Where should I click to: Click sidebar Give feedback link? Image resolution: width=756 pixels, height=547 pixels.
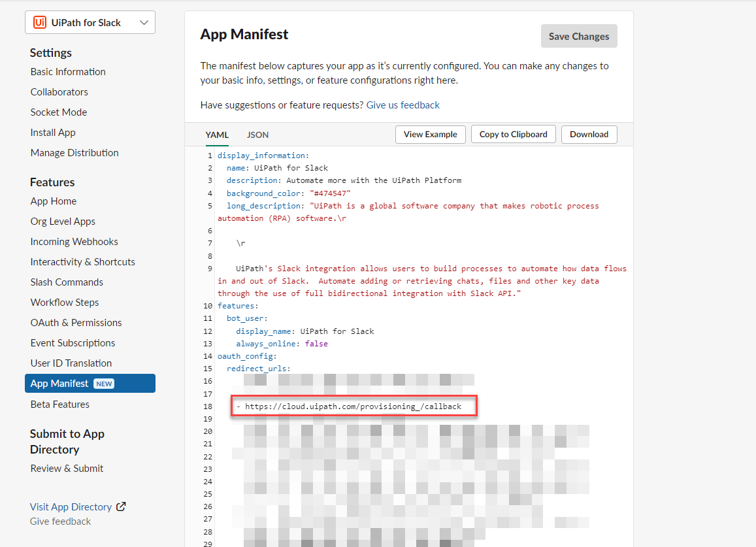point(60,522)
